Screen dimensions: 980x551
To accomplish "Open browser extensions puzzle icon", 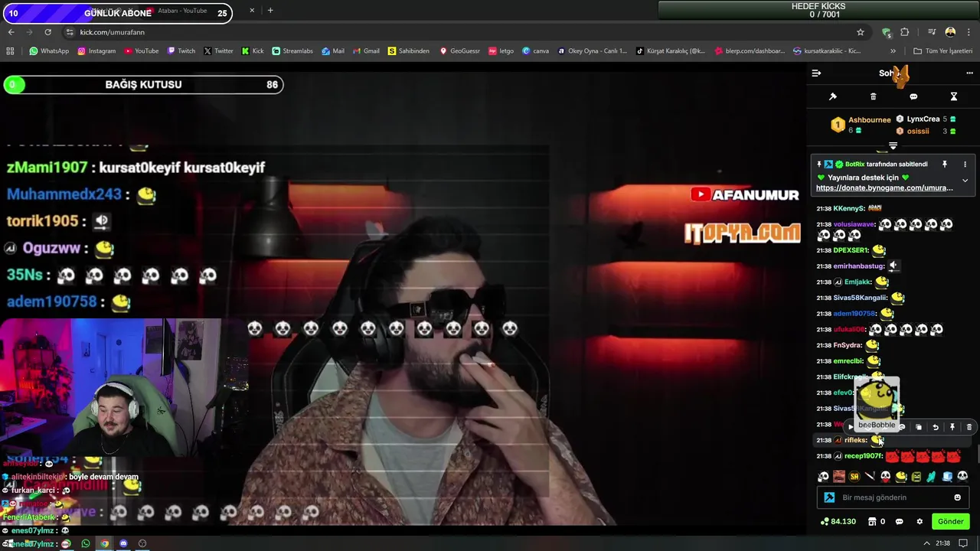I will pyautogui.click(x=904, y=32).
